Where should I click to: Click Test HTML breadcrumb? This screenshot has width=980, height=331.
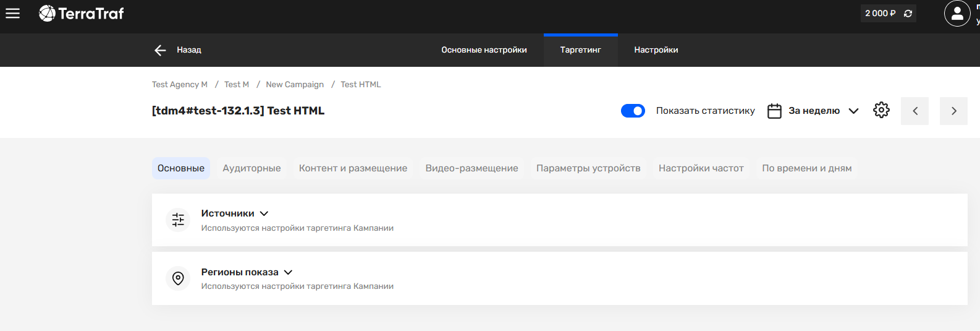pyautogui.click(x=361, y=85)
